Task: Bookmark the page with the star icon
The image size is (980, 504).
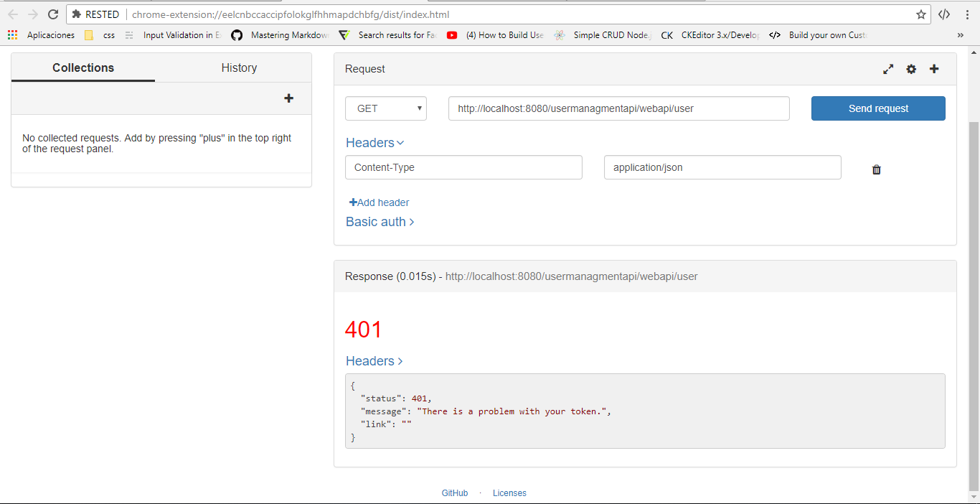Action: click(920, 14)
